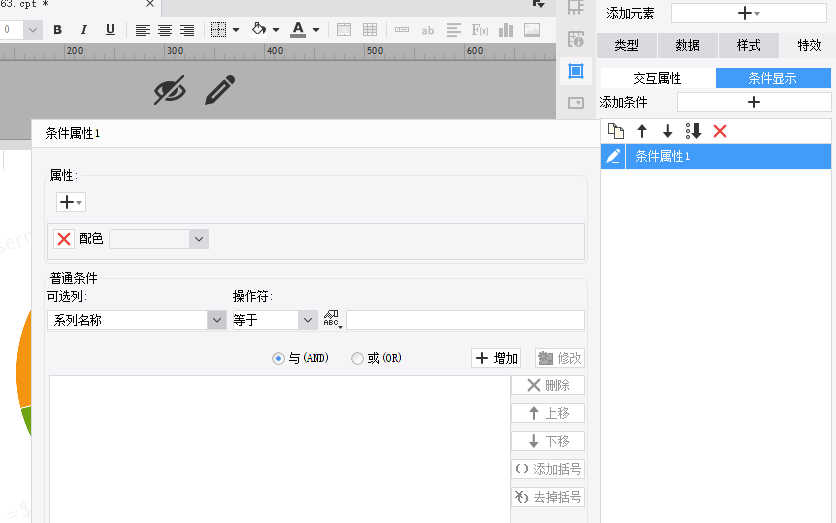Switch to the 样式 tab
The width and height of the screenshot is (836, 523).
click(749, 45)
